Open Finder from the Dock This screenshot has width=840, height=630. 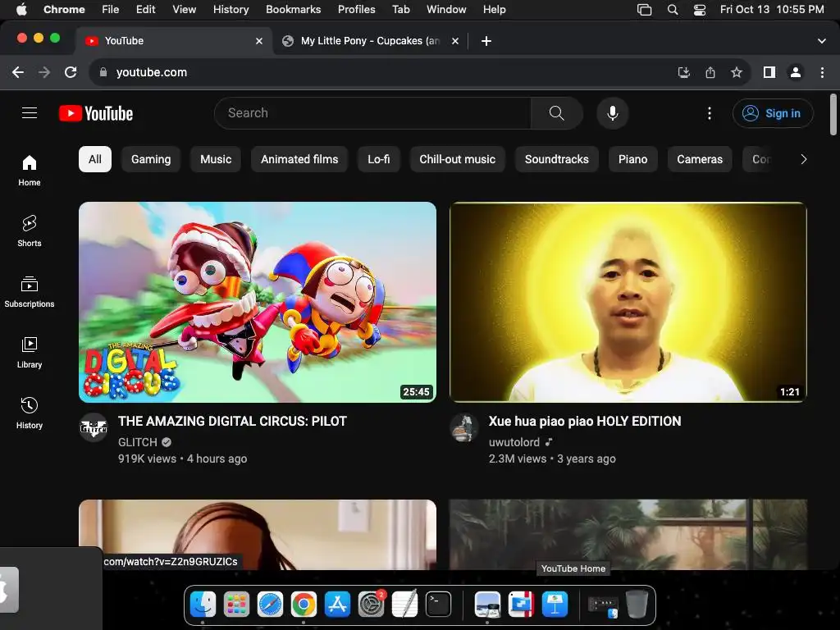[x=203, y=605]
